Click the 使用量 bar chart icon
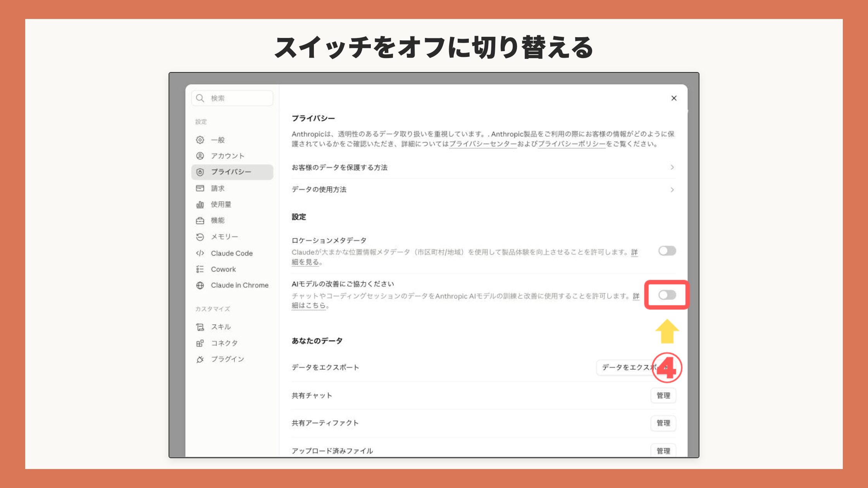 coord(200,204)
